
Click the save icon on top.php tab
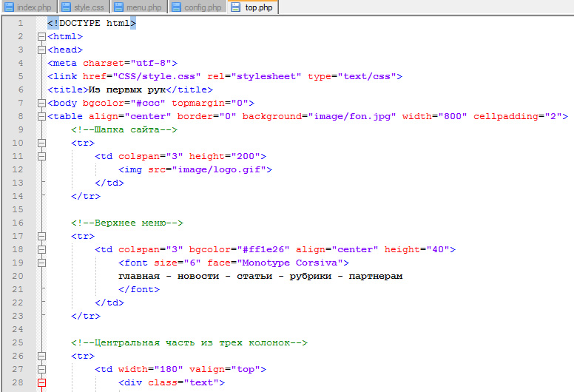coord(236,7)
